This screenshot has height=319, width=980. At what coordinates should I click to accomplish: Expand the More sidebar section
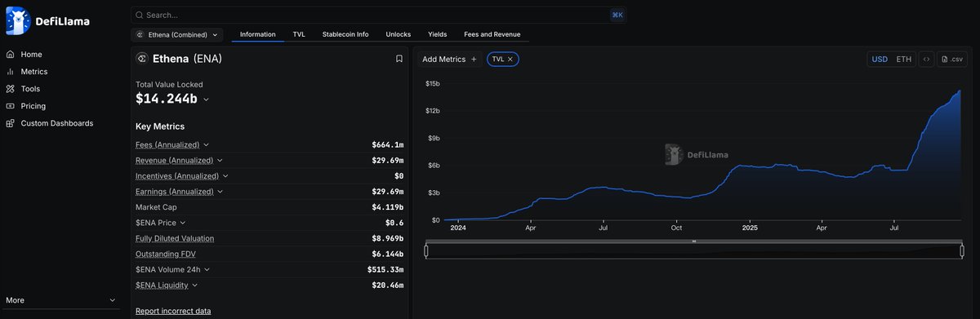[60, 300]
